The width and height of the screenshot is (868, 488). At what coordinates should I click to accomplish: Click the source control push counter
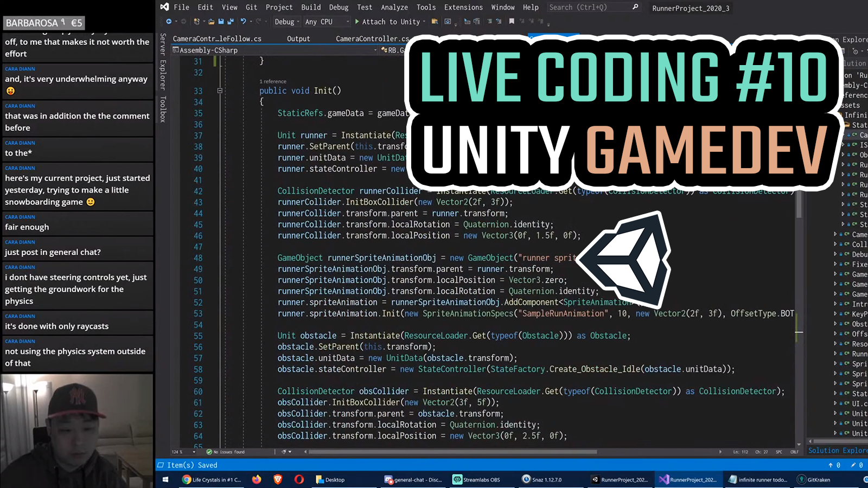[834, 465]
